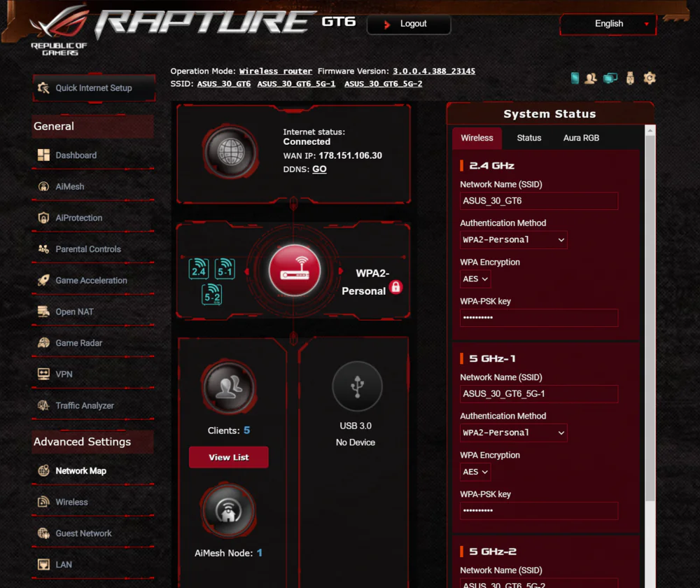This screenshot has height=588, width=700.
Task: Open the ASUS_30_GT6 SSID link
Action: [x=224, y=84]
